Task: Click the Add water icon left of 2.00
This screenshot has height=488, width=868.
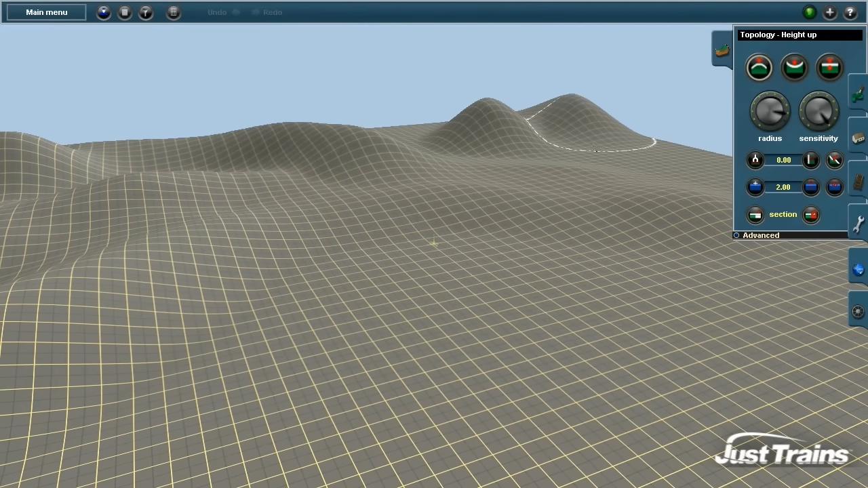Action: 755,187
